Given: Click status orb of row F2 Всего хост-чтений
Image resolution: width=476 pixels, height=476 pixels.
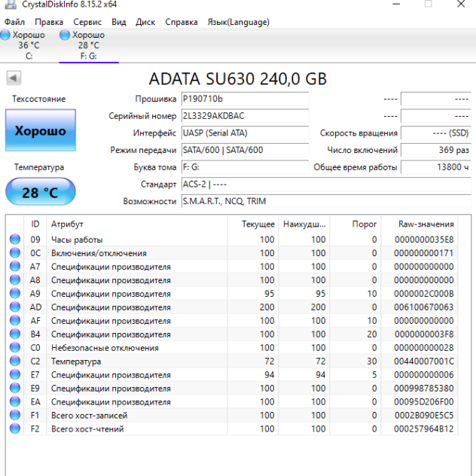Looking at the screenshot, I should (15, 429).
